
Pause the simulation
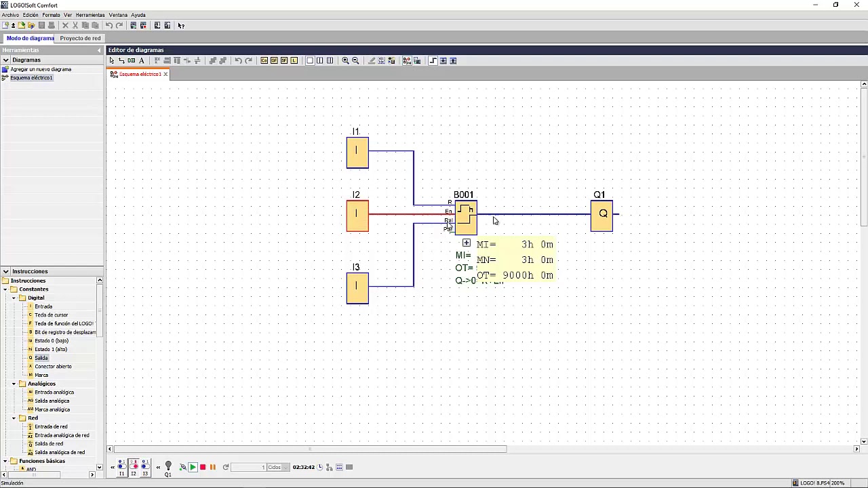click(x=212, y=467)
